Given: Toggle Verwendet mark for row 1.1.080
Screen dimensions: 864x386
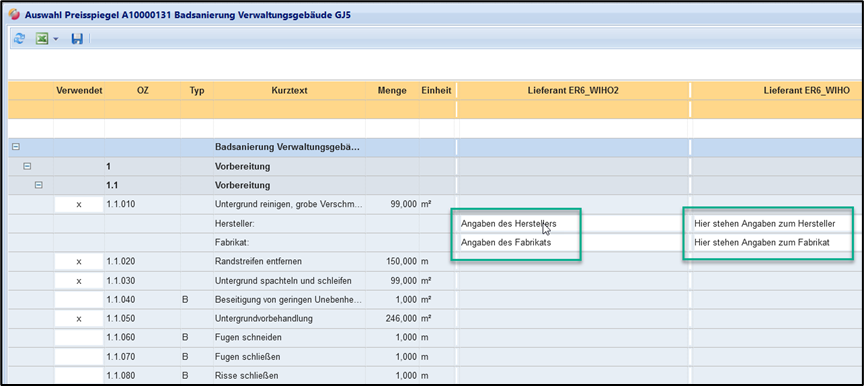Looking at the screenshot, I should tap(79, 376).
